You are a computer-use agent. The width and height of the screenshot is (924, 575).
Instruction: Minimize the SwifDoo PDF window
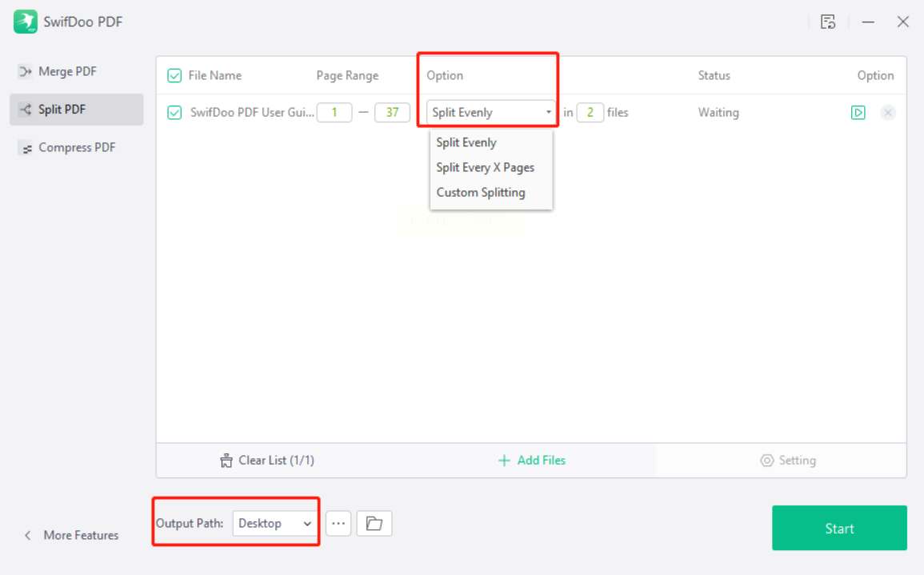(868, 22)
